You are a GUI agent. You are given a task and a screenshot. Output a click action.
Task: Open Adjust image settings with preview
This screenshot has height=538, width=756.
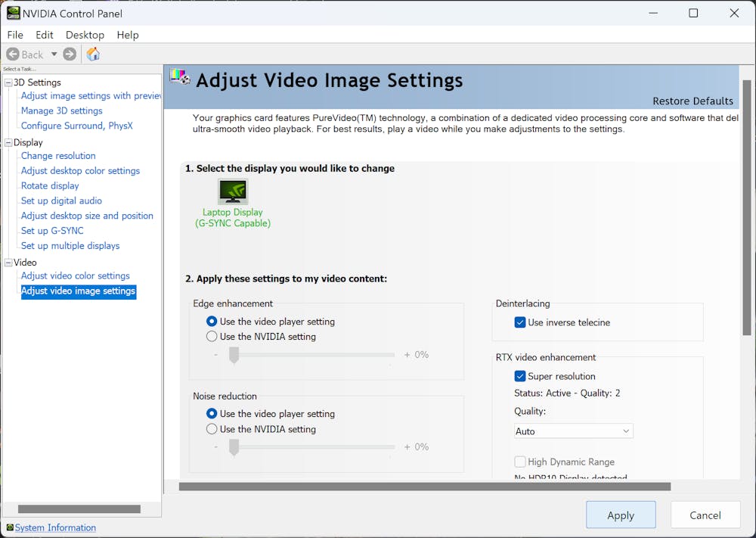(91, 95)
